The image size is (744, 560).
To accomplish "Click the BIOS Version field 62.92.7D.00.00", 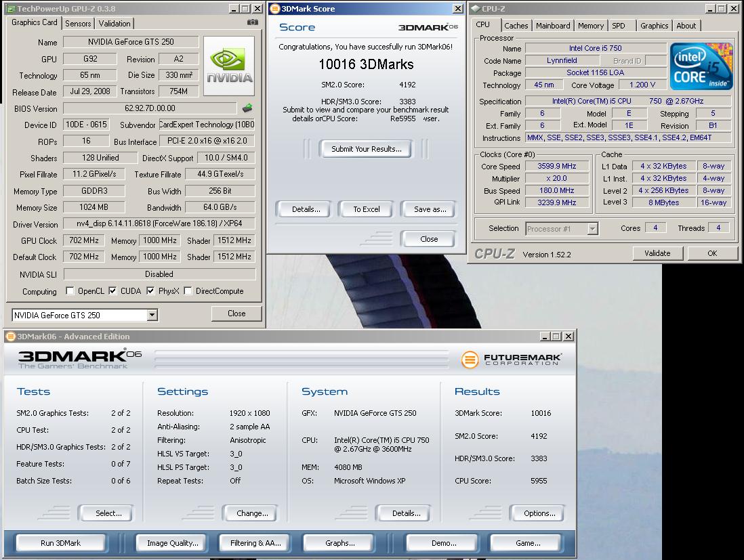I will [150, 108].
